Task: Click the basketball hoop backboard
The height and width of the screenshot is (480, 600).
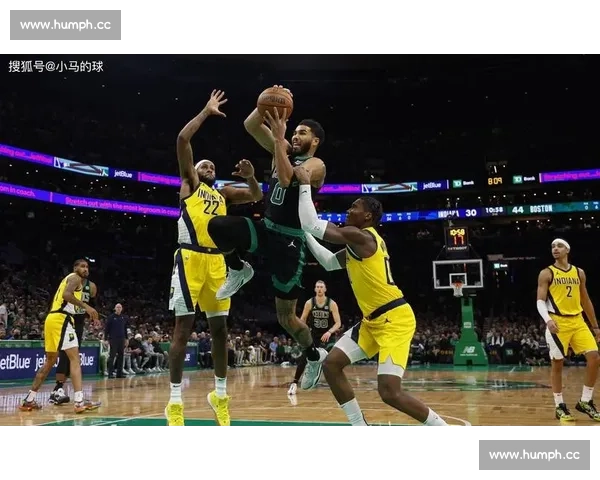Action: [457, 272]
